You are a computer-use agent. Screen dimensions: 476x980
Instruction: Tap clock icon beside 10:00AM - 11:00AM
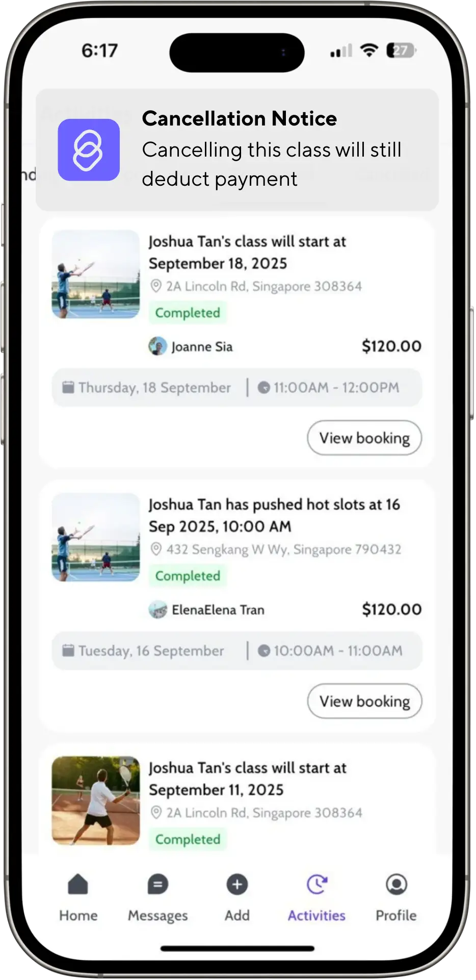[x=263, y=651]
